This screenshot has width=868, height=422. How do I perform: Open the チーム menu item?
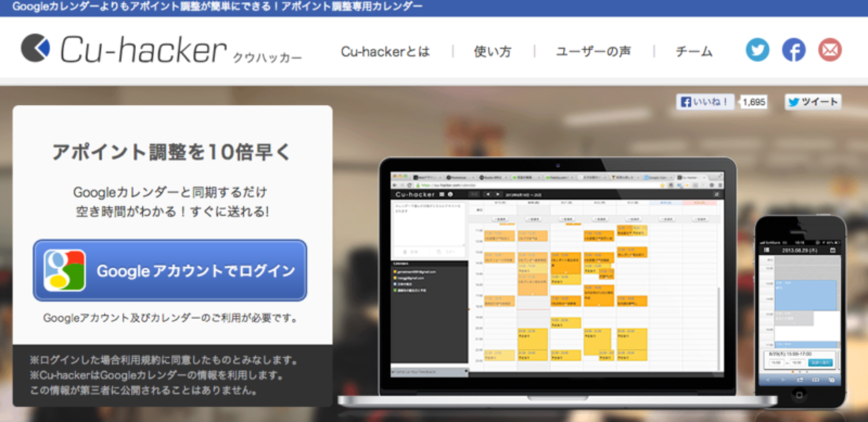coord(694,51)
